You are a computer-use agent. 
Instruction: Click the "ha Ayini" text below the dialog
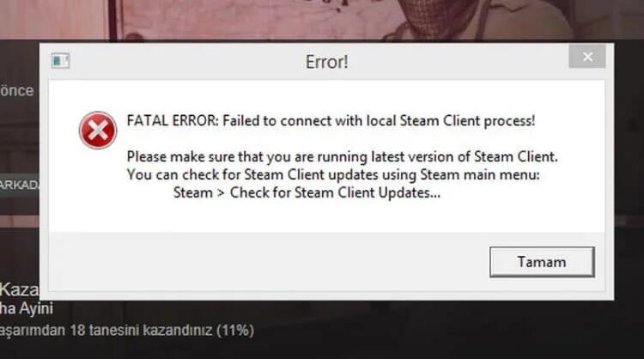tap(27, 308)
